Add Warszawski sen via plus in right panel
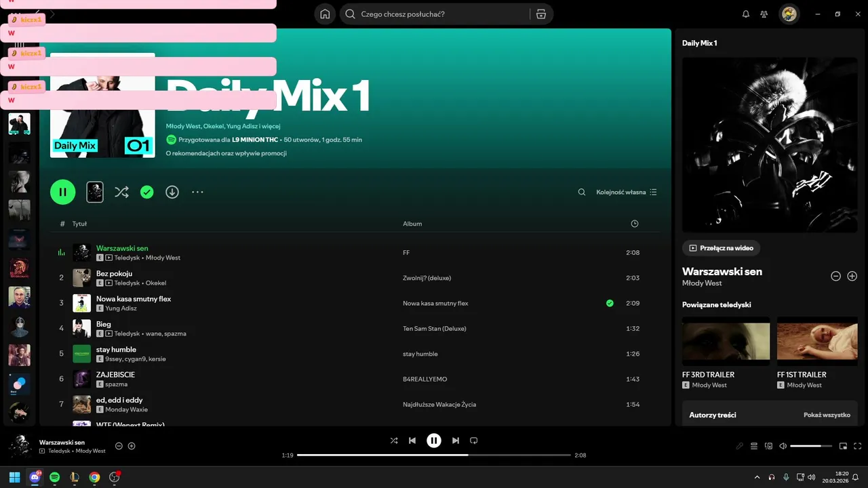868x488 pixels. pos(852,276)
